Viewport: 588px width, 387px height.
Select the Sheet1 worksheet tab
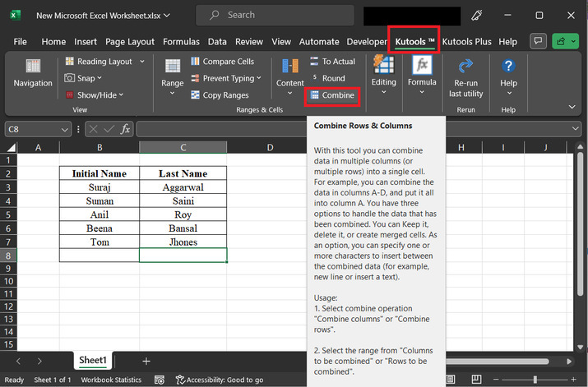tap(93, 360)
